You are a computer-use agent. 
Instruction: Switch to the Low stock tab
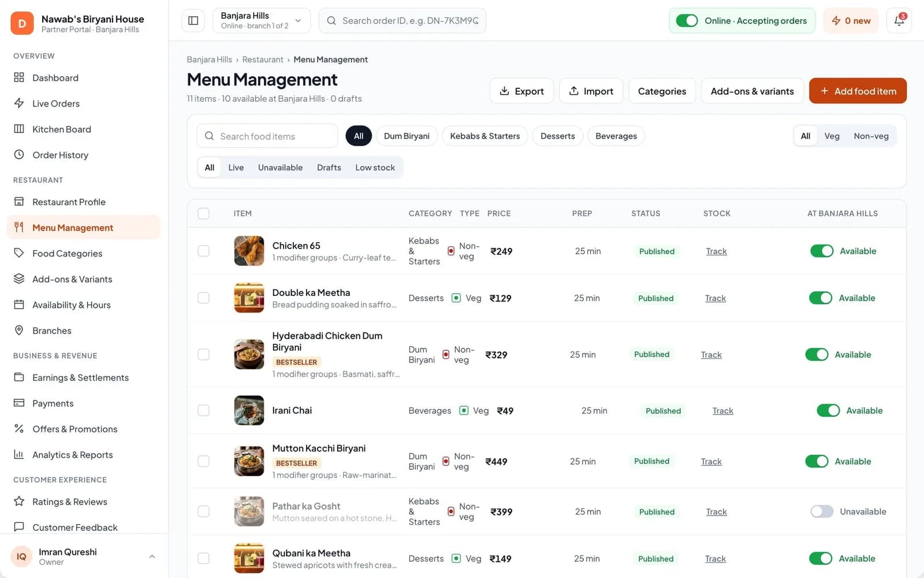pyautogui.click(x=375, y=168)
